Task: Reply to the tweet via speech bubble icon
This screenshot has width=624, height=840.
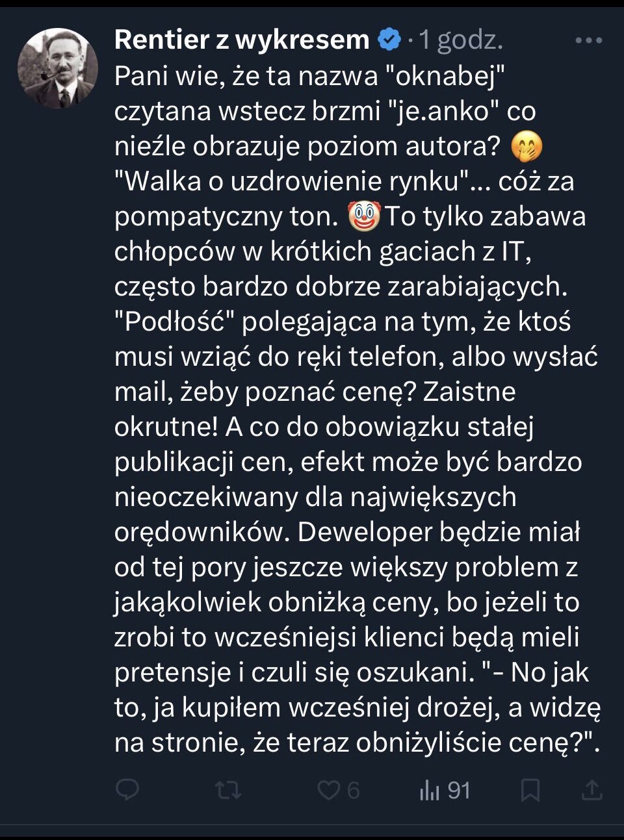Action: 127,790
